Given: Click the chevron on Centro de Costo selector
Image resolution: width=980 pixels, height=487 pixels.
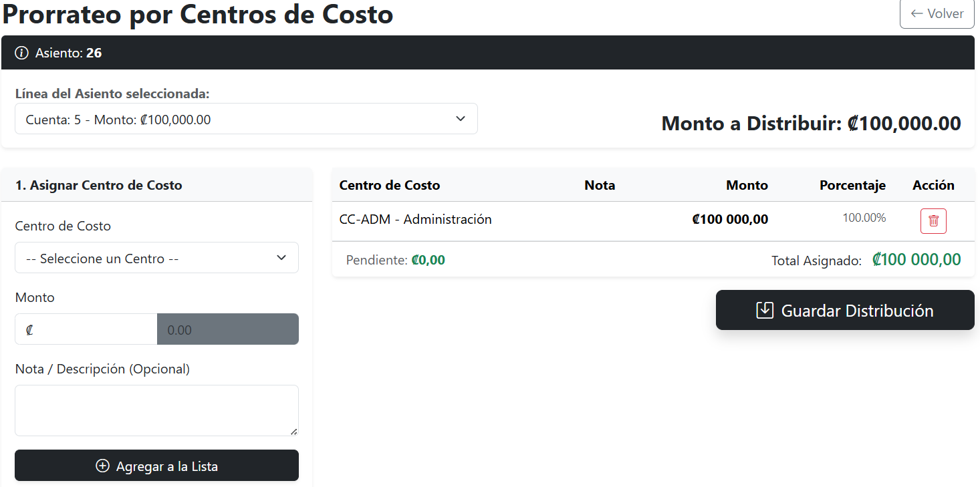Looking at the screenshot, I should (x=281, y=257).
